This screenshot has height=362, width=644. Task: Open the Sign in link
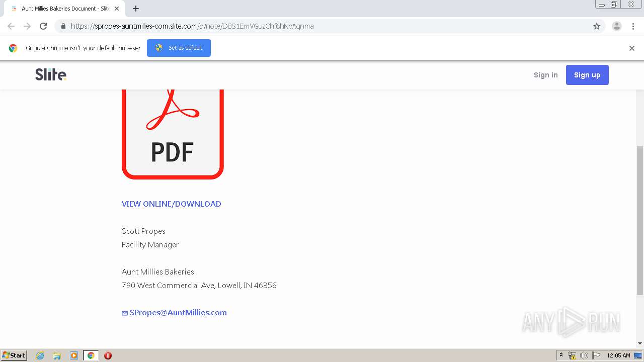pos(545,75)
